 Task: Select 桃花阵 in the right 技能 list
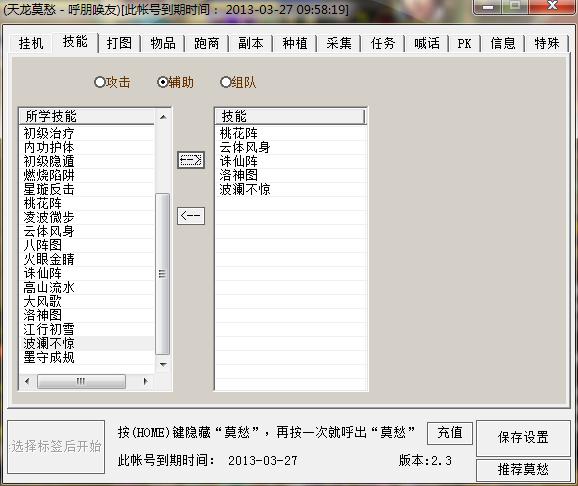click(x=291, y=133)
